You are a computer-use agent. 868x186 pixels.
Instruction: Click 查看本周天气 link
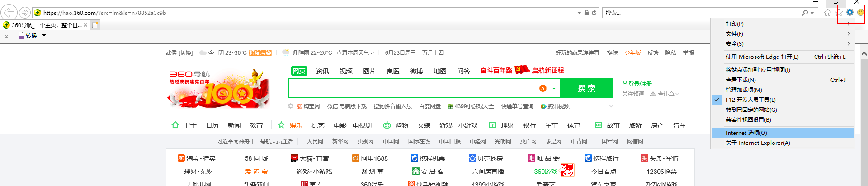[355, 53]
